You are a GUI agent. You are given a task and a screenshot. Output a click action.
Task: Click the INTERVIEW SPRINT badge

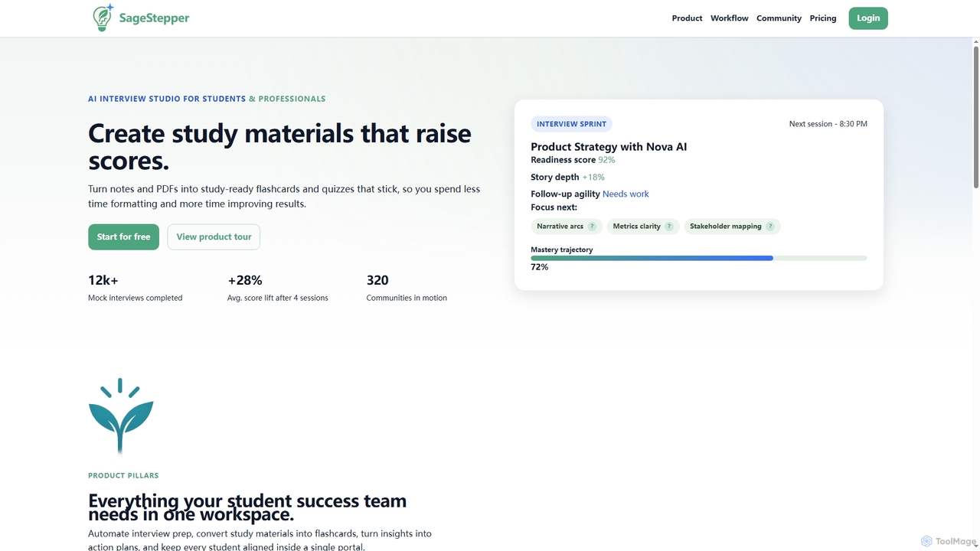coord(571,124)
